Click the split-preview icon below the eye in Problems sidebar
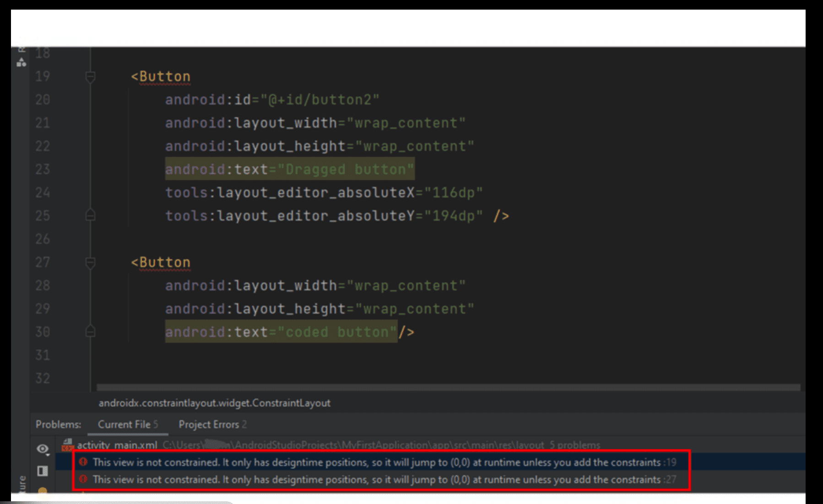Screen dimensions: 823x504 pos(43,472)
